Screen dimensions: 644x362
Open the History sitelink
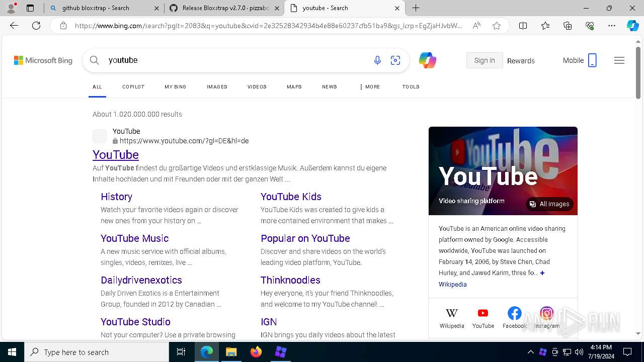(117, 197)
